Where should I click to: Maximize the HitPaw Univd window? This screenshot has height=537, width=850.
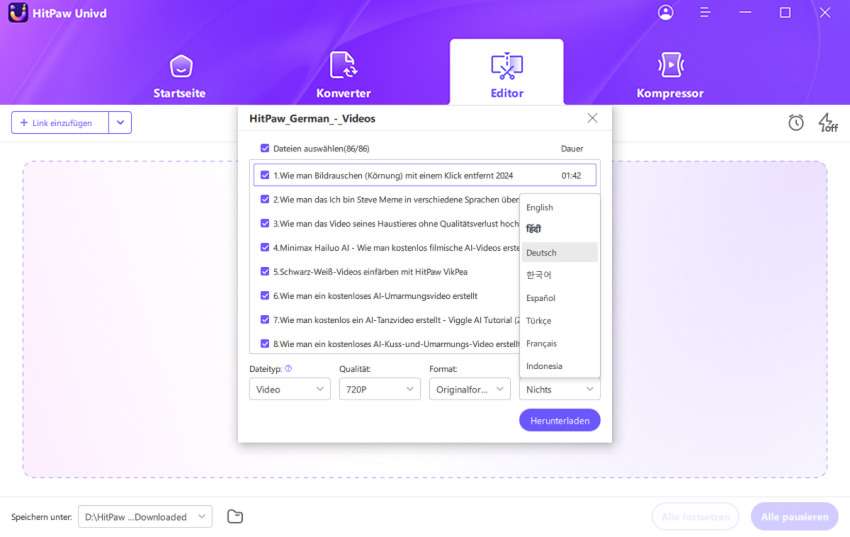[785, 12]
